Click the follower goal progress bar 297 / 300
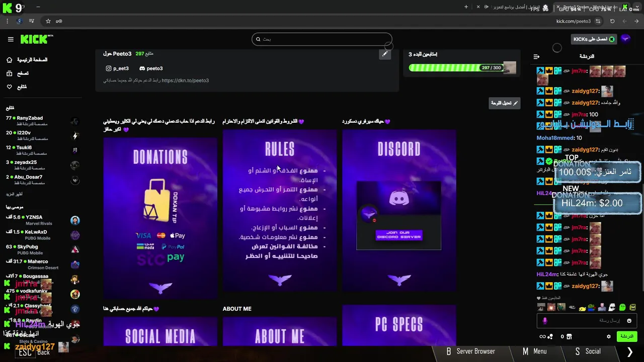Image resolution: width=644 pixels, height=362 pixels. pyautogui.click(x=457, y=67)
